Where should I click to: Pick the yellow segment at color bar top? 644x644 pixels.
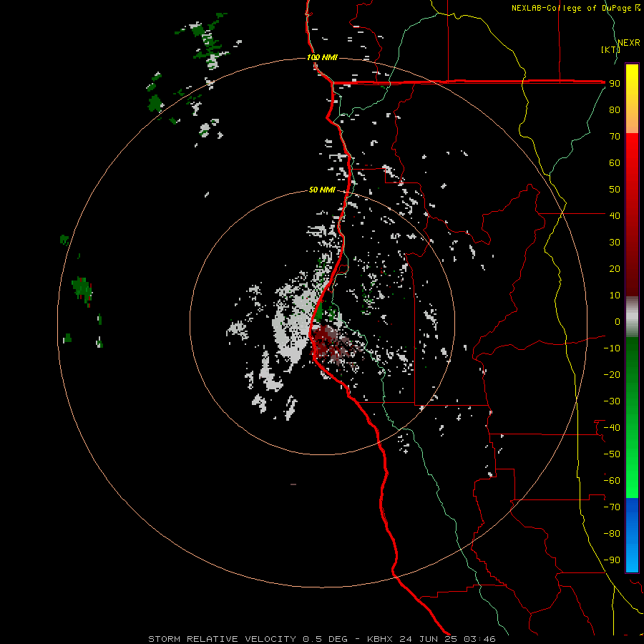pyautogui.click(x=632, y=99)
